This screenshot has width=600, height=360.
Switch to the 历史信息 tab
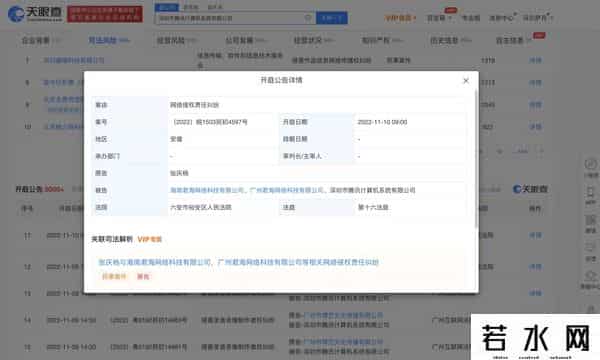pyautogui.click(x=450, y=40)
